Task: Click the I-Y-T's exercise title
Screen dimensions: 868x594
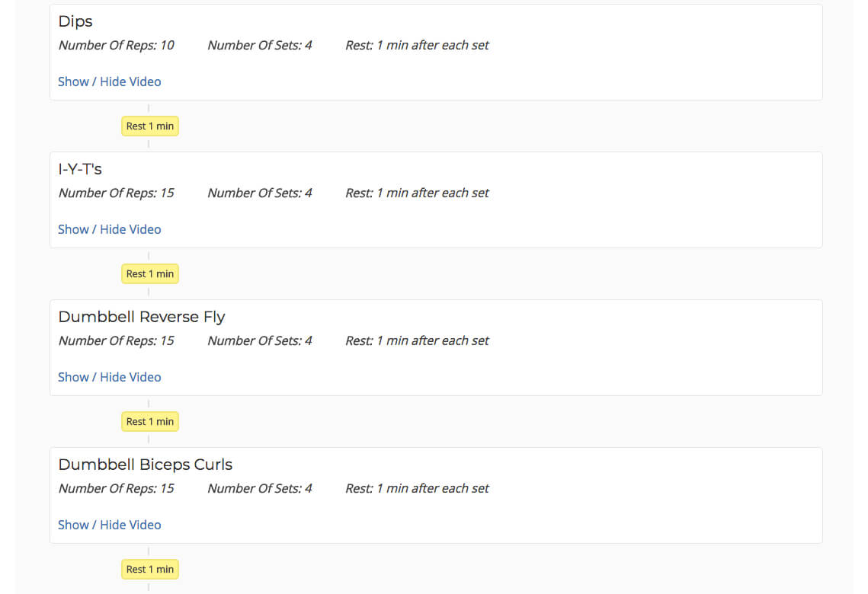Action: pos(80,169)
